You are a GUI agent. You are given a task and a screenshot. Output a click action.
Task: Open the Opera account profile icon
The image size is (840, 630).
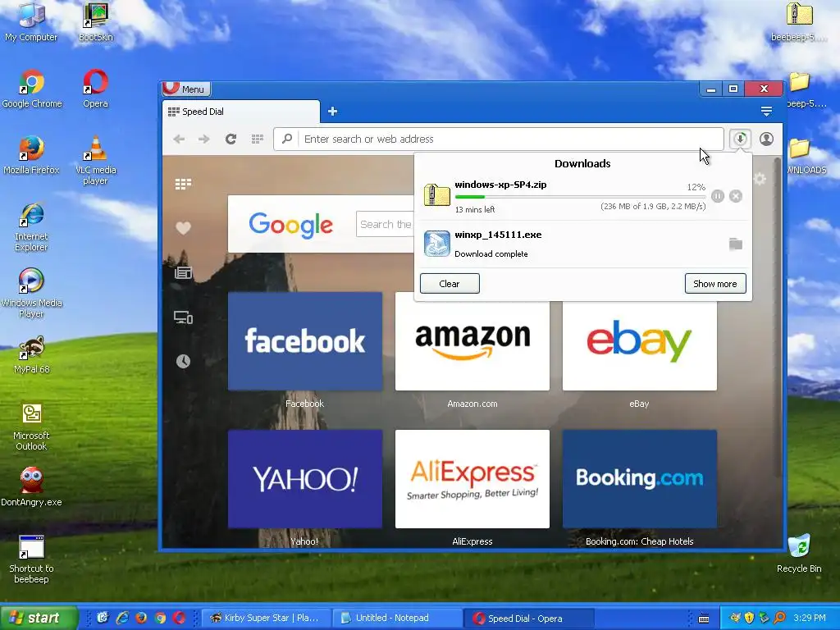(767, 139)
